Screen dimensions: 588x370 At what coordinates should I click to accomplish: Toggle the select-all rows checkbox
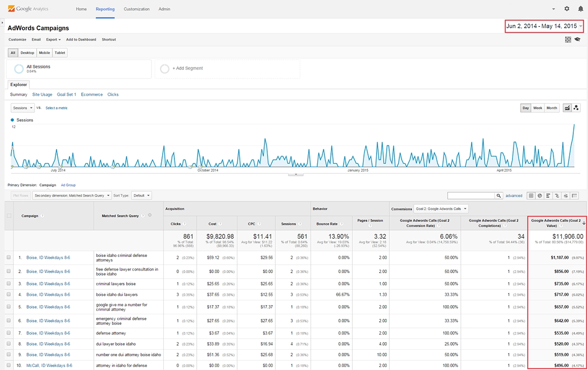[9, 215]
